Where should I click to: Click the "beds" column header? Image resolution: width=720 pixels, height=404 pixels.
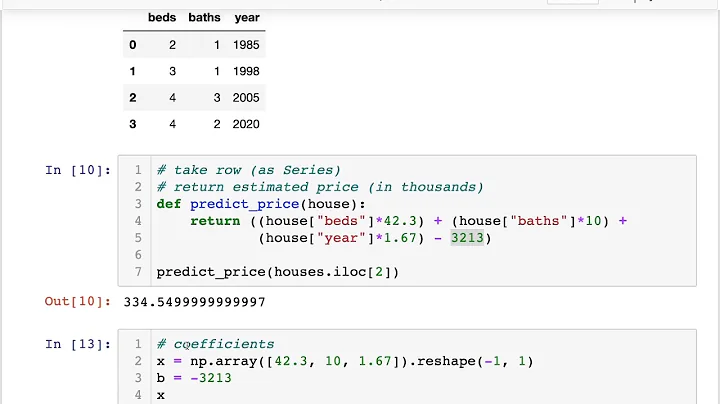point(162,18)
